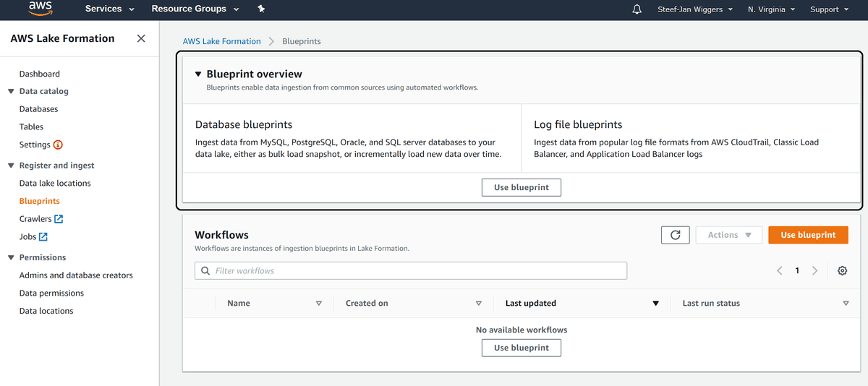Open the N. Virginia region selector
This screenshot has width=868, height=386.
tap(771, 9)
